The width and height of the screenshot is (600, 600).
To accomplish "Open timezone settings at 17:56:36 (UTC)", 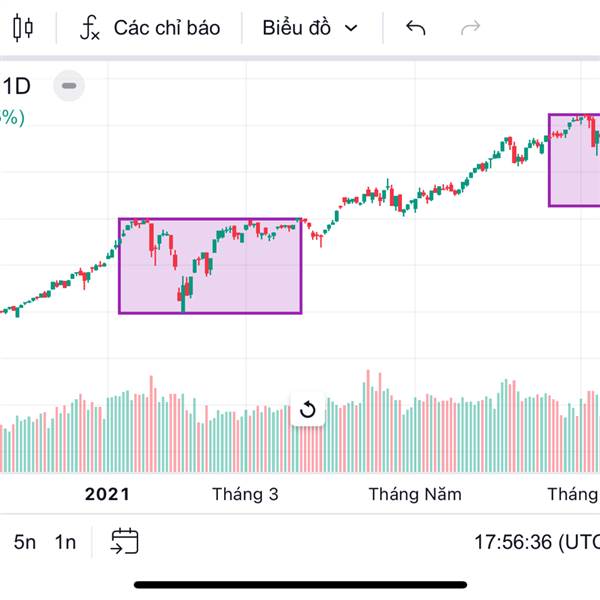I will [537, 542].
